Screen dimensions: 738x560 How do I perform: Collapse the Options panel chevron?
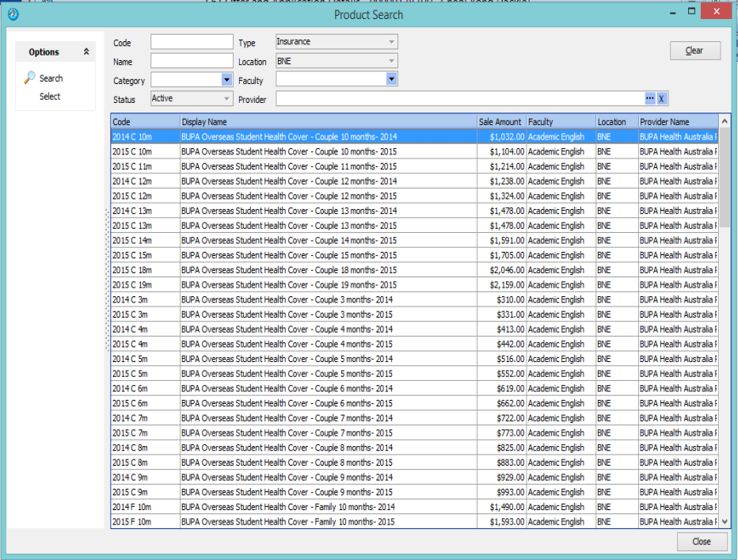point(86,52)
